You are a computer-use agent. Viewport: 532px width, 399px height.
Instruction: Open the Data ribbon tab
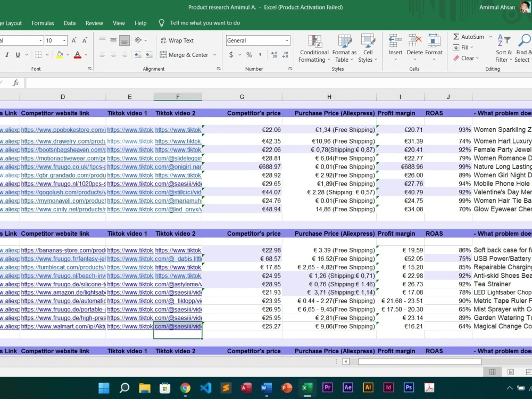70,23
